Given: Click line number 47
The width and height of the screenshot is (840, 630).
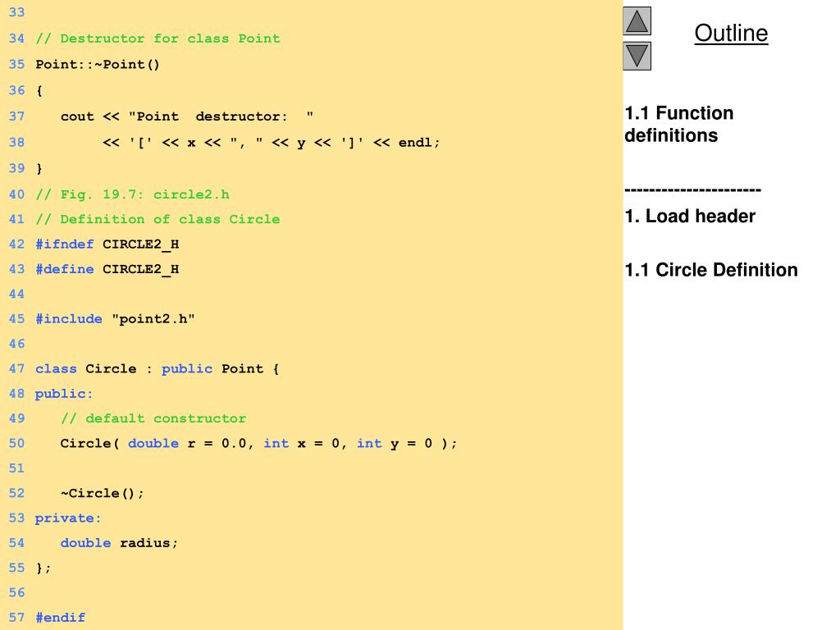Looking at the screenshot, I should coord(16,368).
